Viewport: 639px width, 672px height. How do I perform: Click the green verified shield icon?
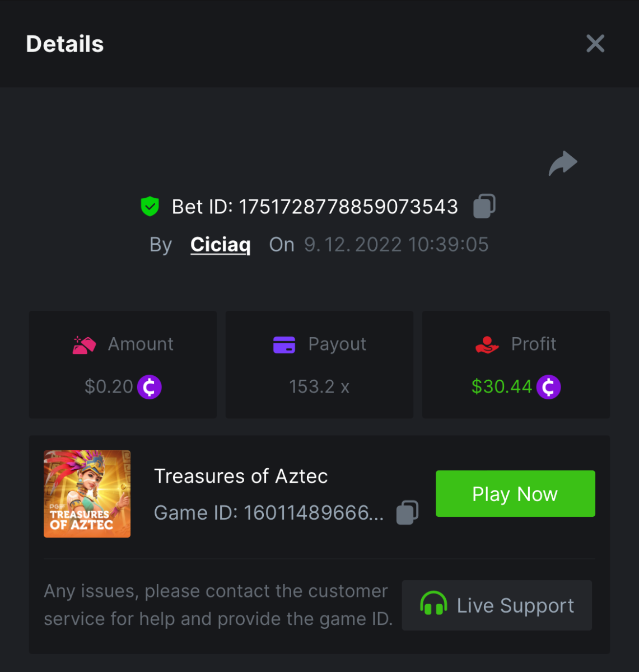pos(150,206)
